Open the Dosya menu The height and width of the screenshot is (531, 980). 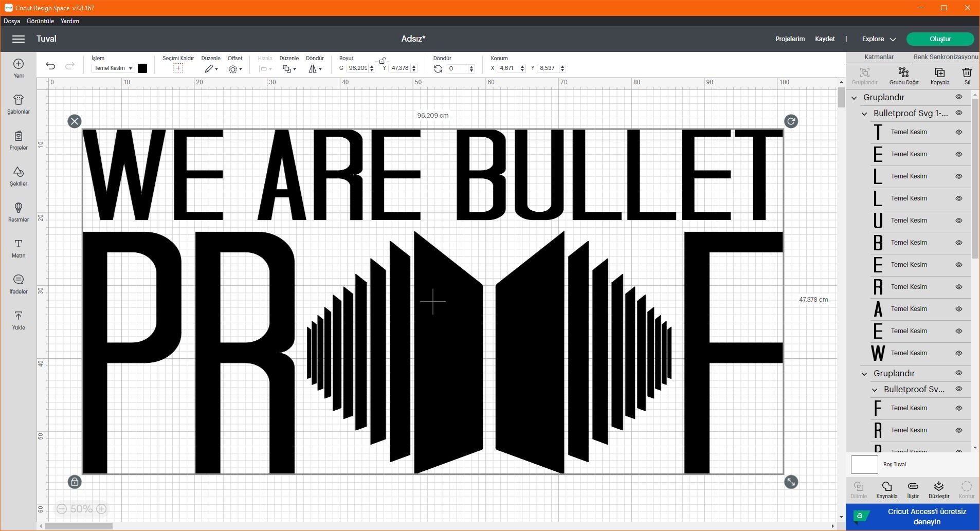pos(11,21)
